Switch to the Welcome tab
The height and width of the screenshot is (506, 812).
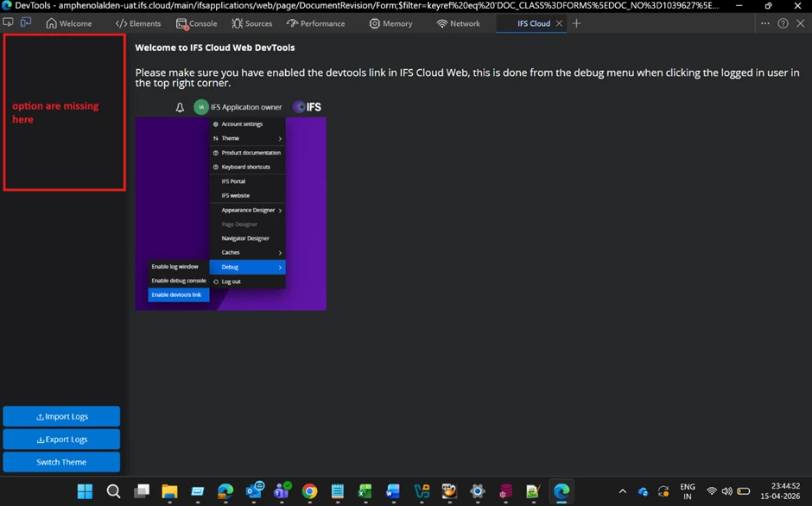tap(69, 23)
